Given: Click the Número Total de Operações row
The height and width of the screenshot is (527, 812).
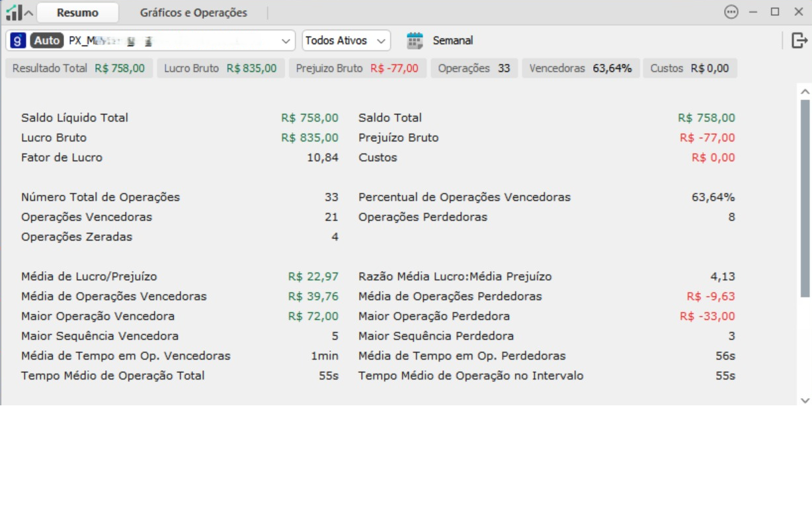Looking at the screenshot, I should pos(180,197).
